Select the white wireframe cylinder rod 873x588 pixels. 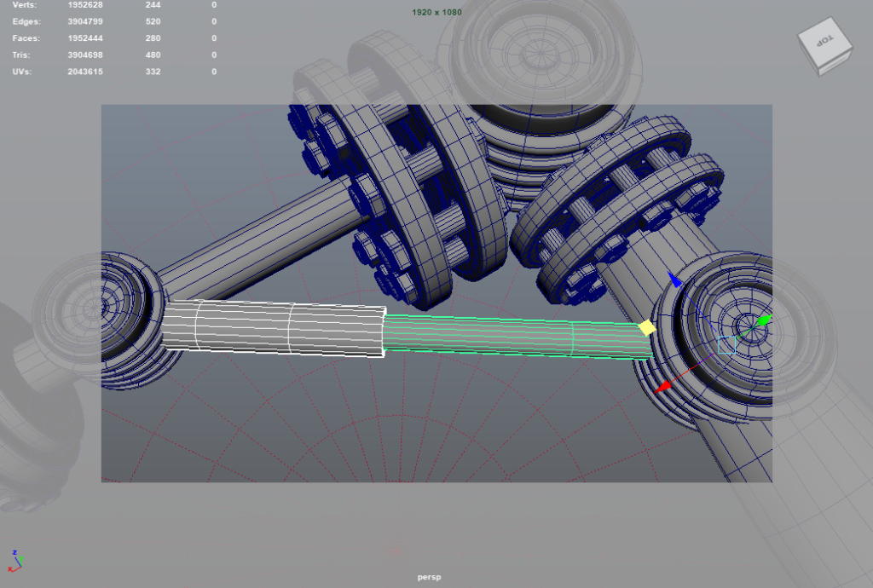tap(274, 327)
